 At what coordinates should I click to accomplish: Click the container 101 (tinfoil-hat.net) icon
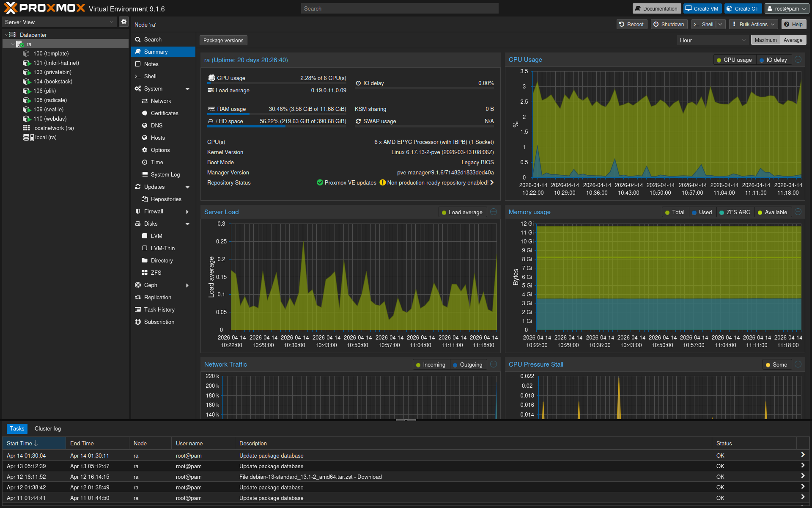27,63
